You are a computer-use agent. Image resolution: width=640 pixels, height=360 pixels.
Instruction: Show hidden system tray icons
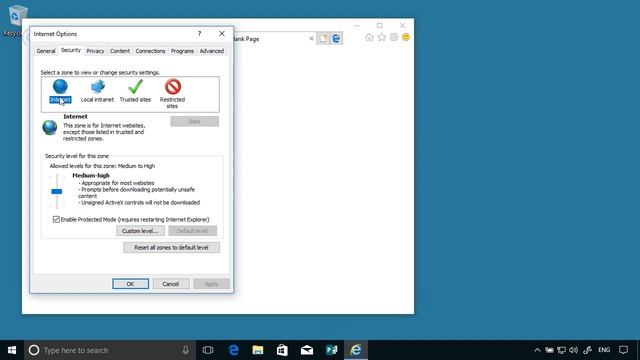pos(537,350)
